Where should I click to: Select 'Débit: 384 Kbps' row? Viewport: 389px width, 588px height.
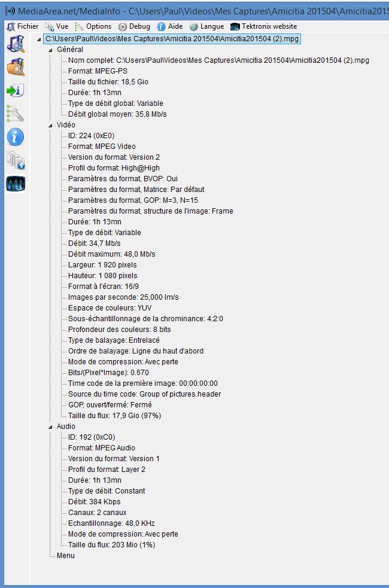point(94,502)
